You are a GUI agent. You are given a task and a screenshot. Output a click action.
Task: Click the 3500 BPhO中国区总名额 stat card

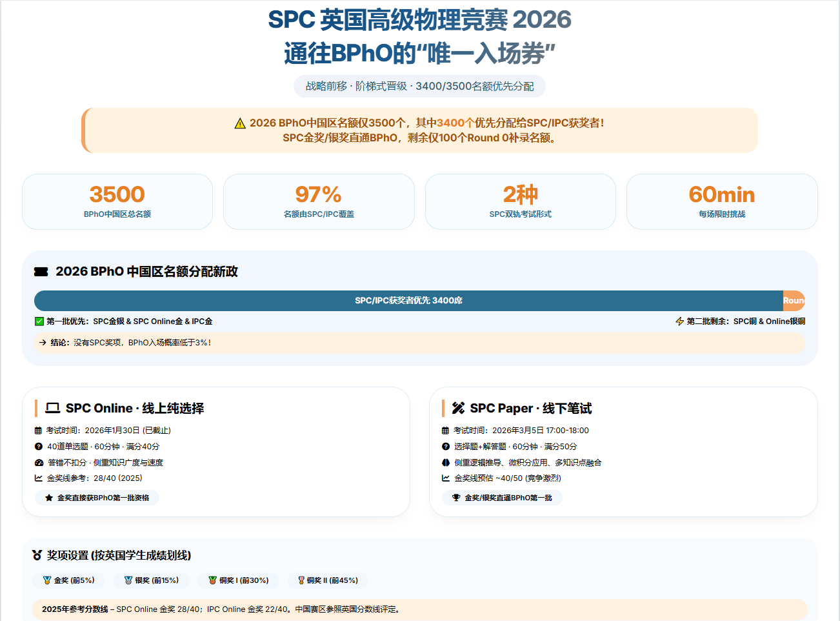(x=117, y=201)
